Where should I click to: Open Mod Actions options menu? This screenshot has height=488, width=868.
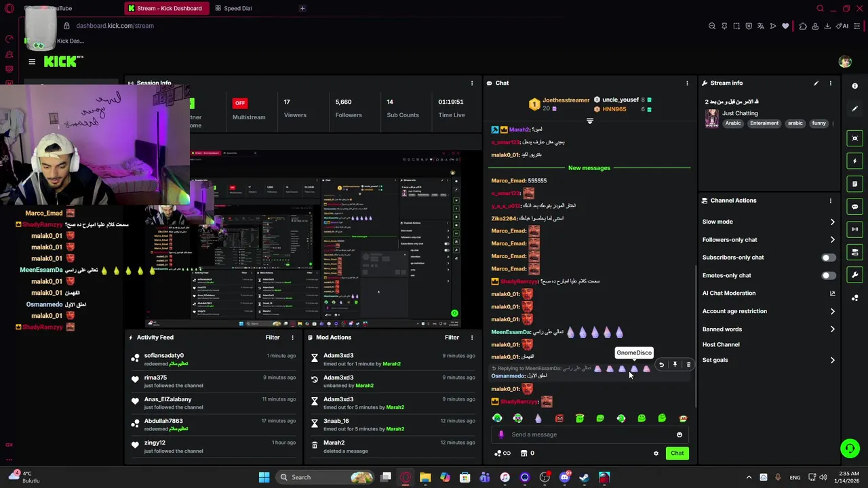(472, 338)
